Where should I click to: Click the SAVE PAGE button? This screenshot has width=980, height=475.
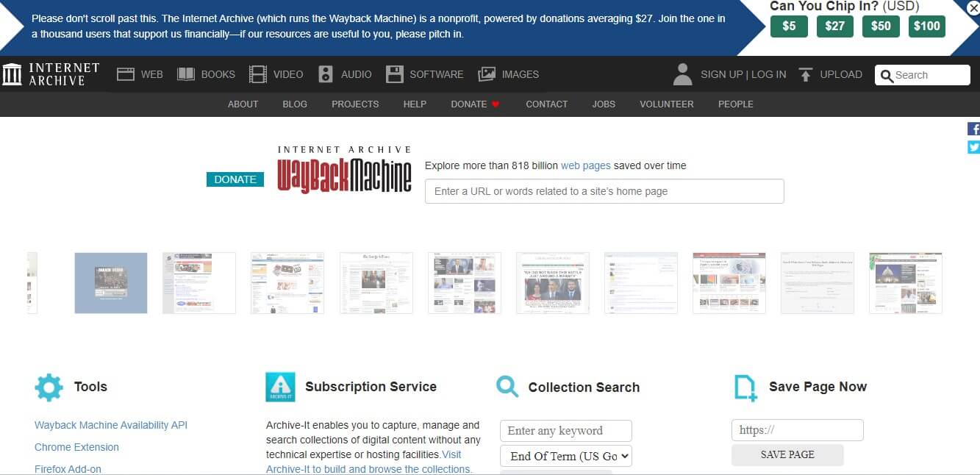pyautogui.click(x=787, y=454)
